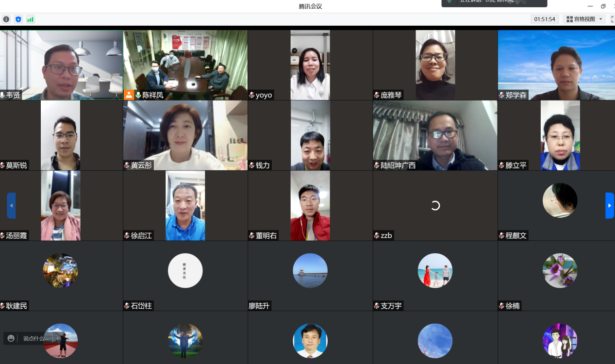Enter full screen mode icon
Image resolution: width=615 pixels, height=364 pixels.
(612, 19)
